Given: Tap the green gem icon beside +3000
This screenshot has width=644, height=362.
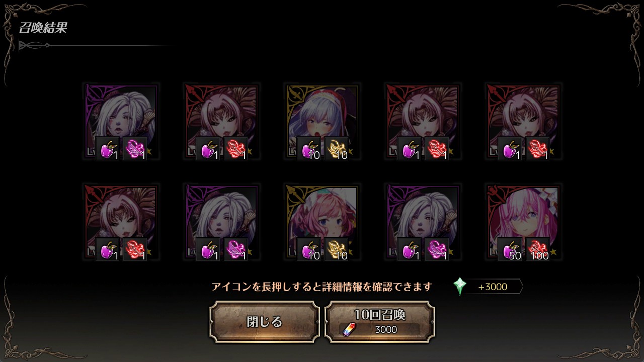Looking at the screenshot, I should click(460, 287).
